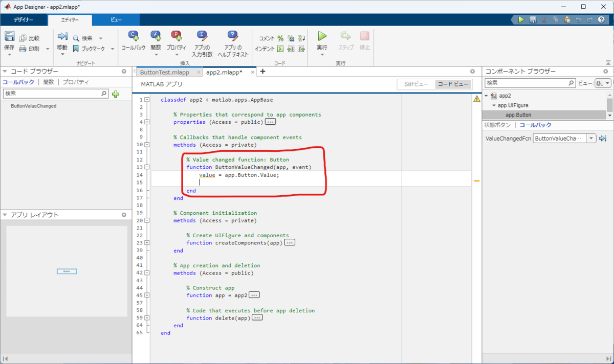The image size is (614, 364).
Task: Open the print (印刷) dropdown arrow
Action: [x=48, y=49]
